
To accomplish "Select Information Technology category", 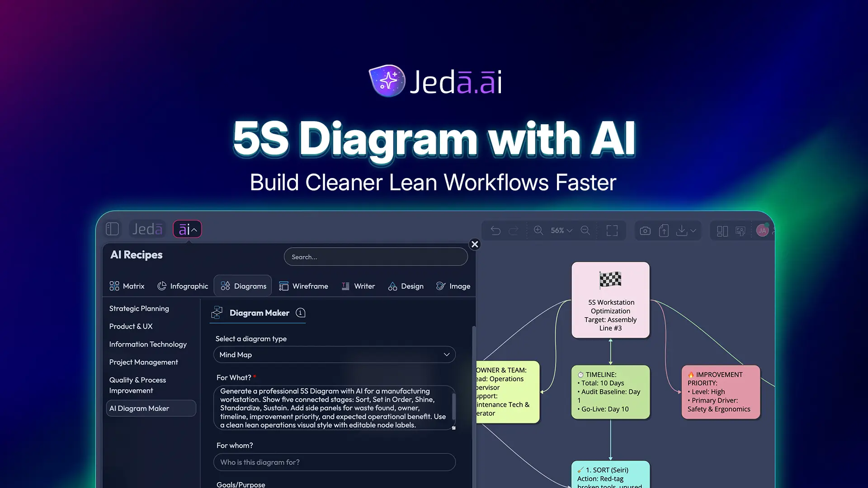I will click(x=148, y=344).
